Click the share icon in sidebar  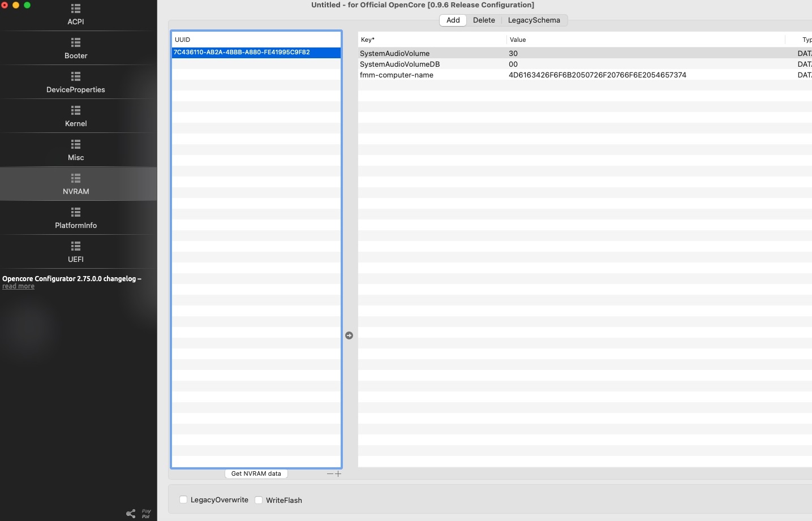tap(131, 514)
